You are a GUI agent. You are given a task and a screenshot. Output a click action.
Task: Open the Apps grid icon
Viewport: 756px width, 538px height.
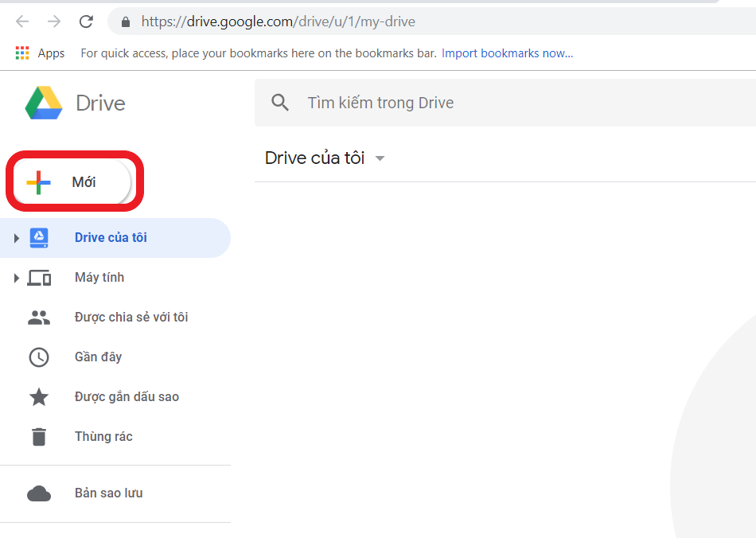(x=21, y=53)
